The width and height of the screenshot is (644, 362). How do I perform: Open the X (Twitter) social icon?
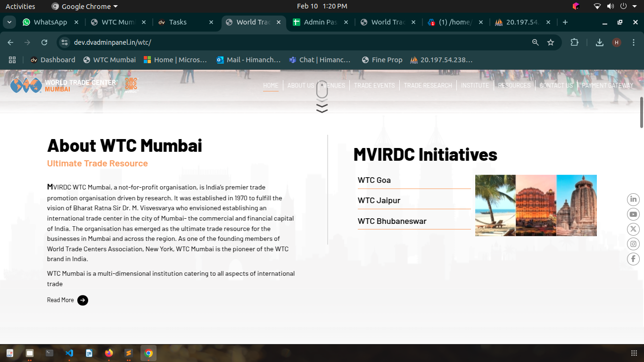point(633,229)
